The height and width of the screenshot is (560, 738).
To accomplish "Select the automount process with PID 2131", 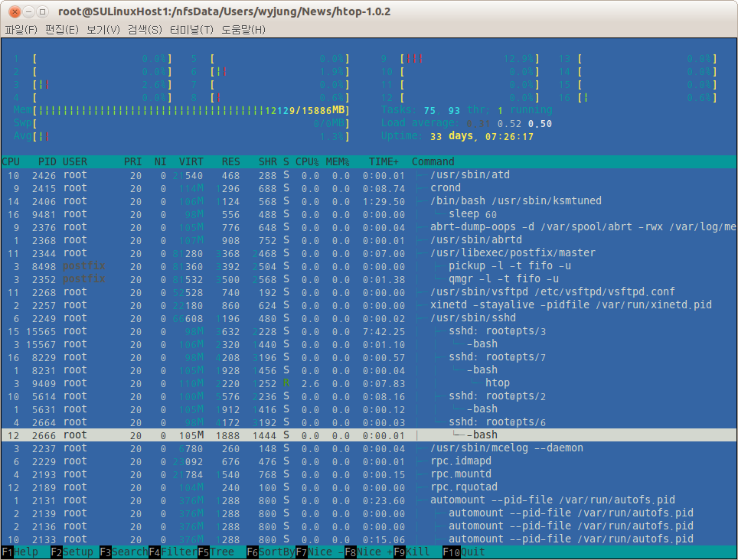I will pyautogui.click(x=369, y=500).
